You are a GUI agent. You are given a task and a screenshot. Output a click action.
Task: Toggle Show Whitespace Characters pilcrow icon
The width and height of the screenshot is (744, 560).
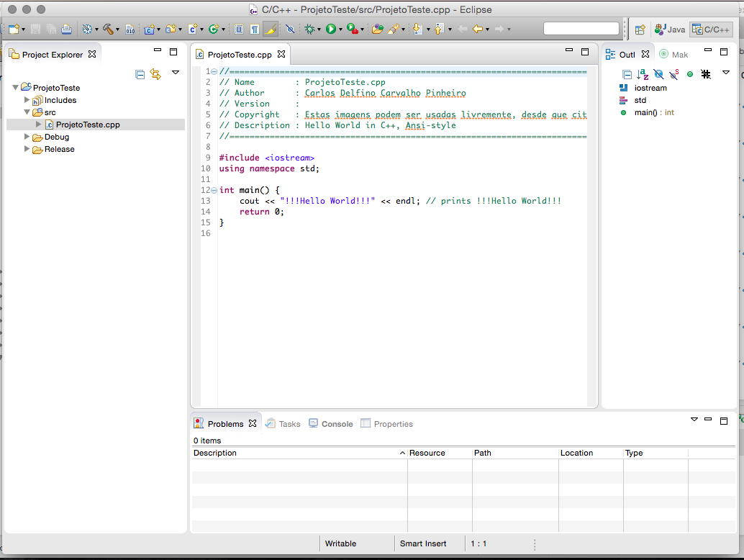pos(255,30)
